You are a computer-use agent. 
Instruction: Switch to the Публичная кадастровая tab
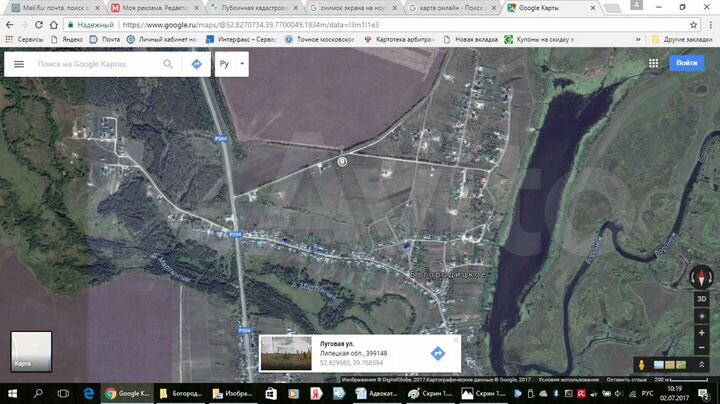click(x=255, y=8)
